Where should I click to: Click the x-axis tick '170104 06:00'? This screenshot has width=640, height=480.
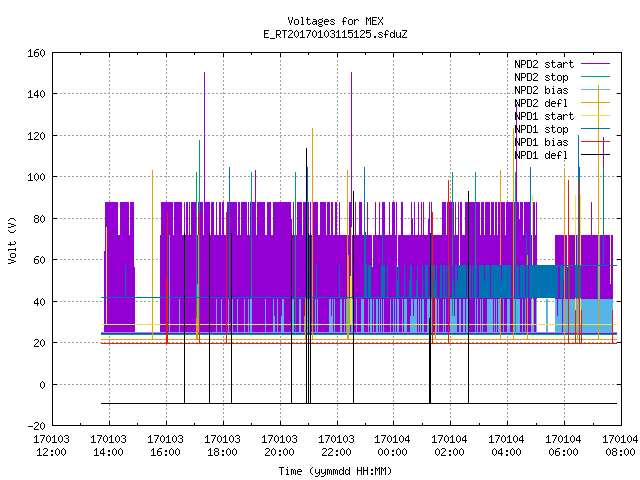pos(563,446)
